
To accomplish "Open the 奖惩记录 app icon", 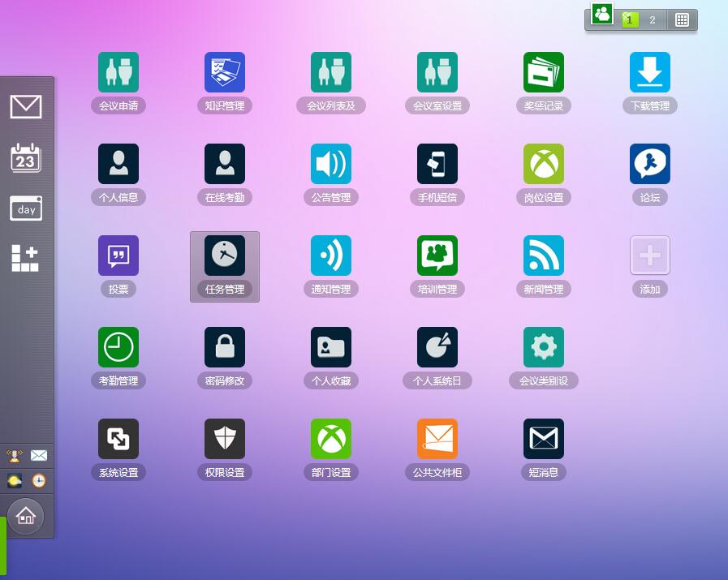I will (x=544, y=72).
